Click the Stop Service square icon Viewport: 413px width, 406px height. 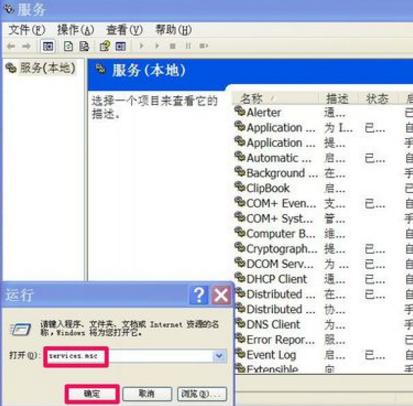click(x=172, y=46)
